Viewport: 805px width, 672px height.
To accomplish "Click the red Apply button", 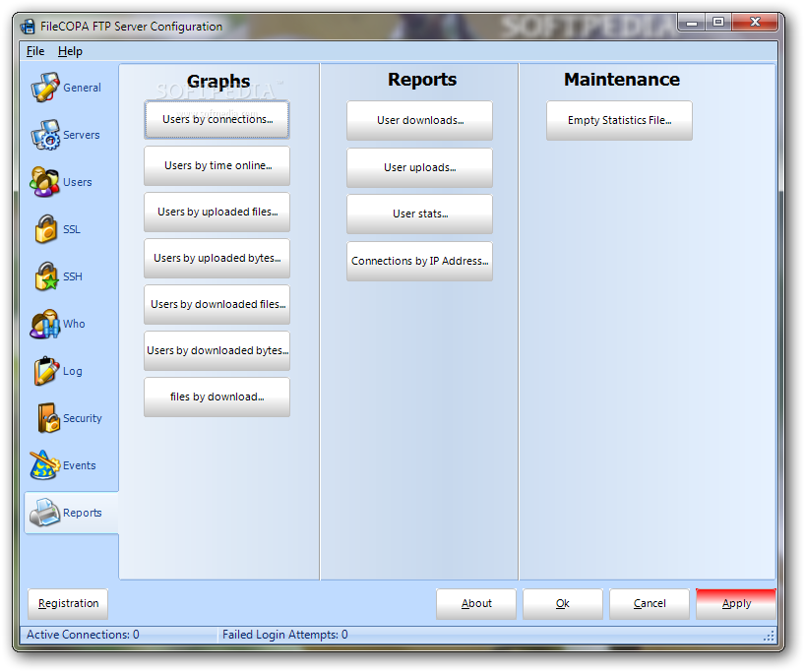I will pyautogui.click(x=736, y=604).
